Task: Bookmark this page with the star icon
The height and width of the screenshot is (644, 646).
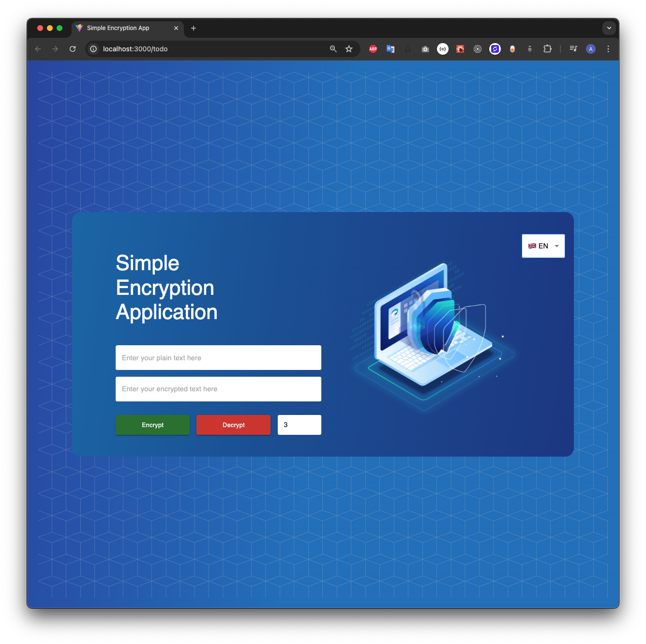Action: click(x=349, y=49)
